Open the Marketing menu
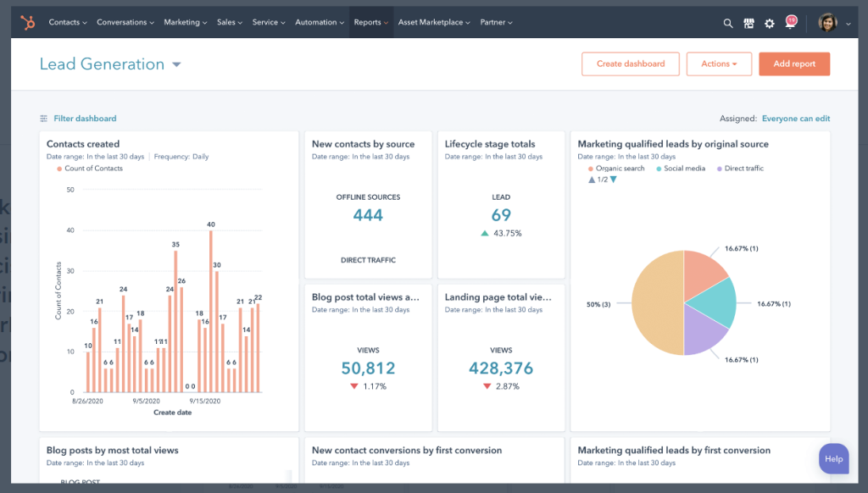The height and width of the screenshot is (493, 868). point(185,23)
